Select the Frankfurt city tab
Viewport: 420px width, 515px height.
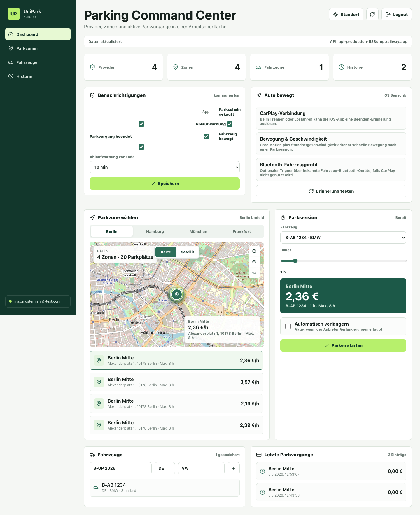[x=242, y=231]
